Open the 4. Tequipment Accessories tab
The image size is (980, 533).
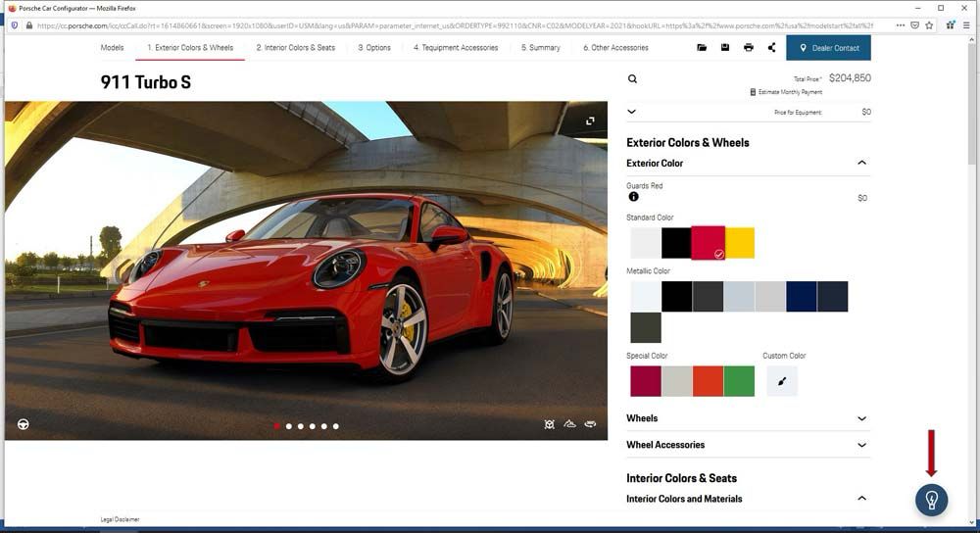pos(456,47)
